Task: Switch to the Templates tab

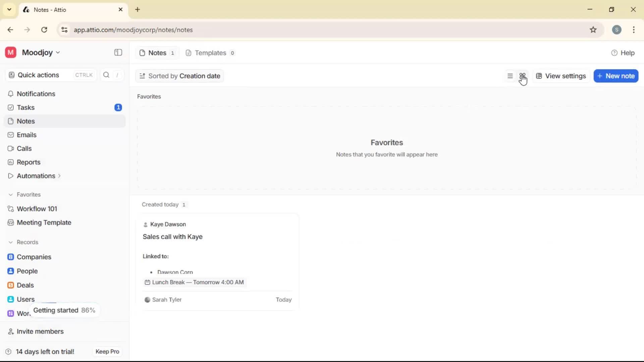Action: tap(210, 53)
